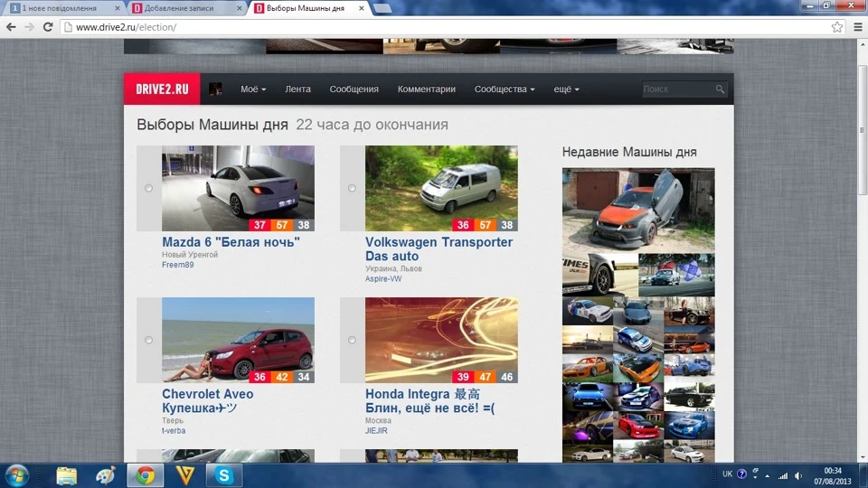868x488 pixels.
Task: Open Mazda 6 'Белая ночь' link
Action: coord(231,242)
